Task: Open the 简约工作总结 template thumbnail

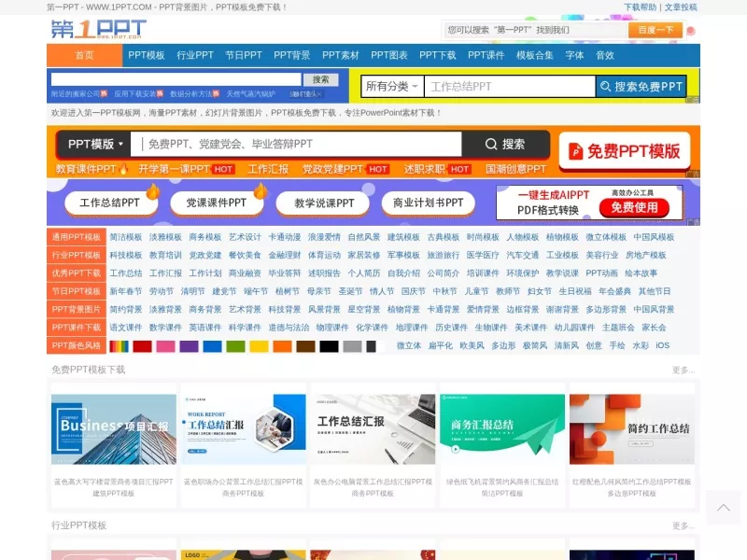Action: click(632, 429)
